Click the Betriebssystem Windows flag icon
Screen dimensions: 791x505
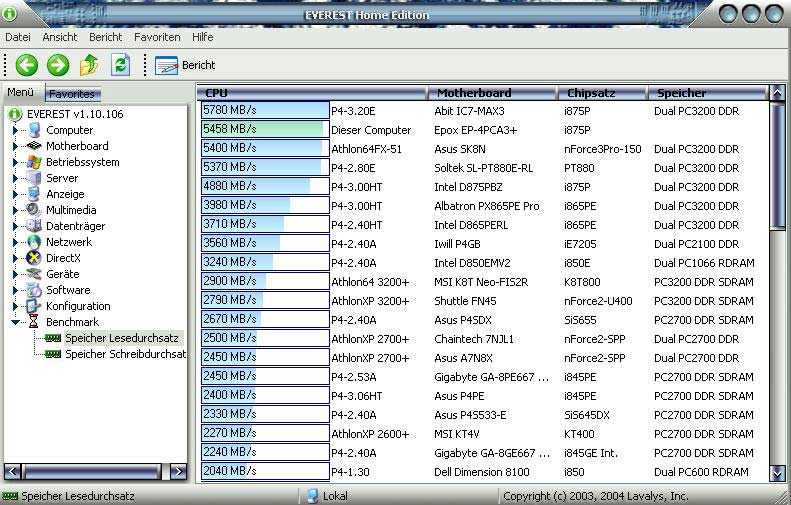click(x=34, y=162)
